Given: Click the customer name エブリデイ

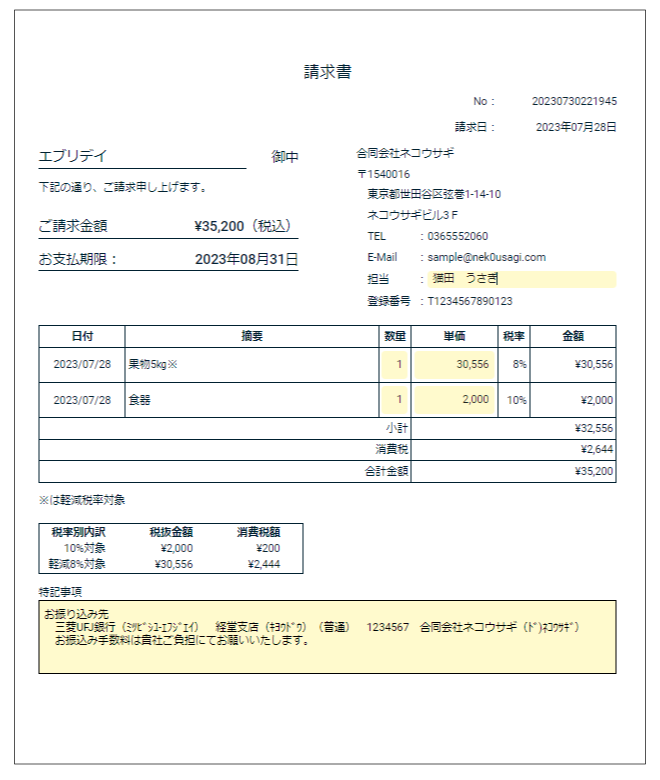Looking at the screenshot, I should (x=73, y=156).
